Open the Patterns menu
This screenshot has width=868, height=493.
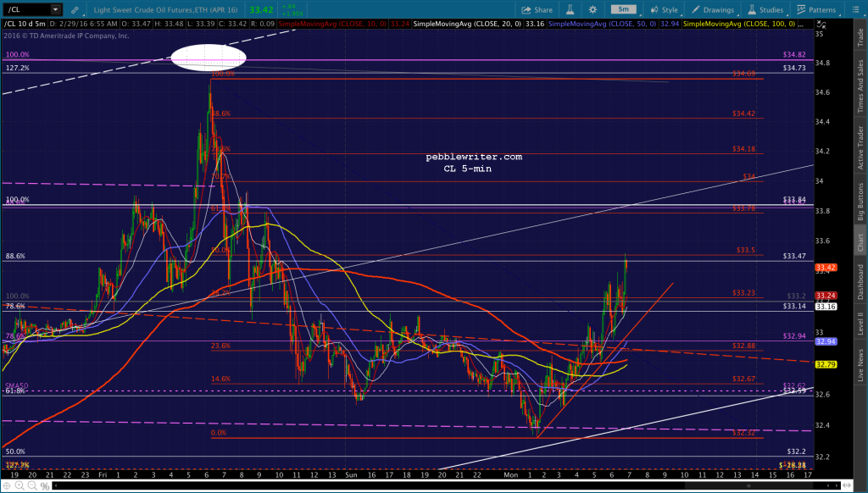click(x=816, y=10)
